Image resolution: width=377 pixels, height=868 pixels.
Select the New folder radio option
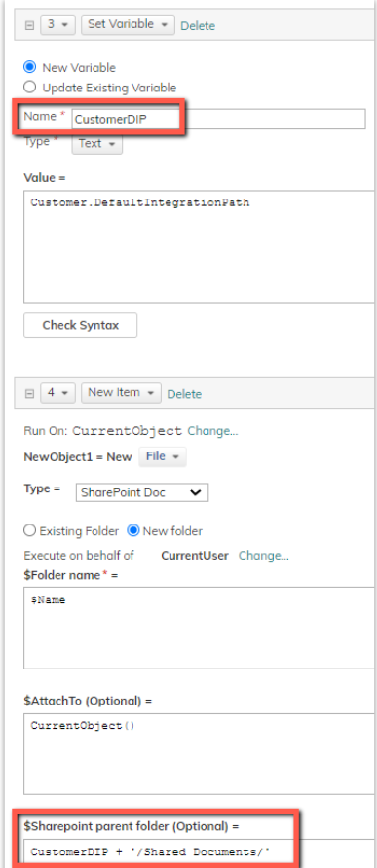coord(133,531)
